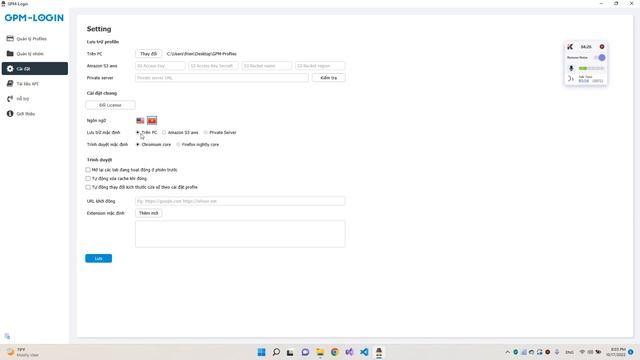Open Visual Studio on taskbar
This screenshot has height=360, width=640.
(x=349, y=352)
